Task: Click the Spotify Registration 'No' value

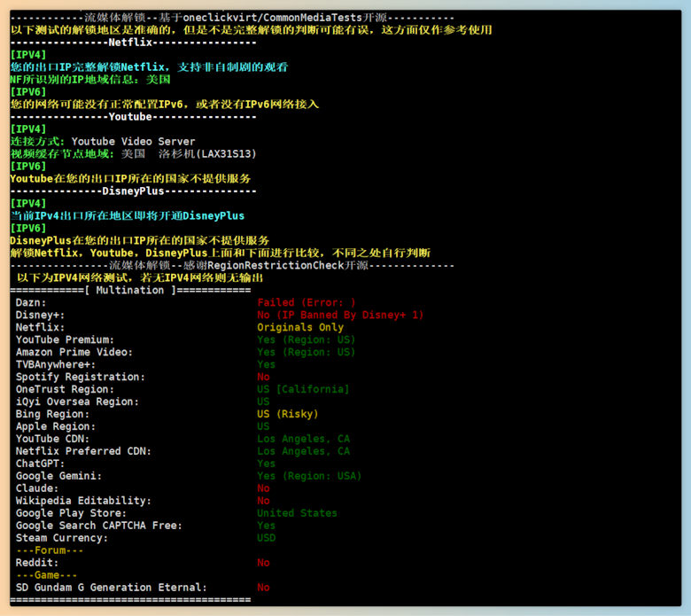Action: (x=263, y=377)
